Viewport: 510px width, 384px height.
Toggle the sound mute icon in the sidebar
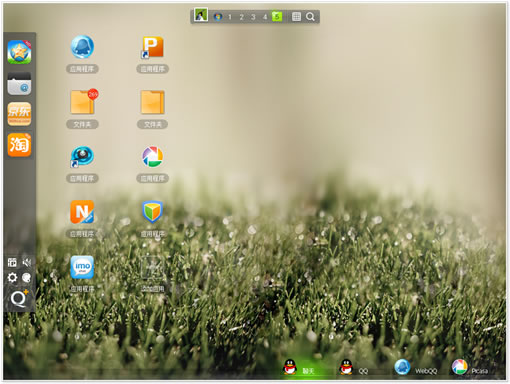pyautogui.click(x=27, y=263)
